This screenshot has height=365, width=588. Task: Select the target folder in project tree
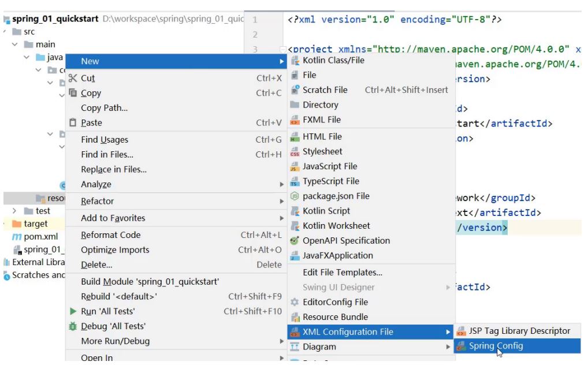tap(35, 224)
